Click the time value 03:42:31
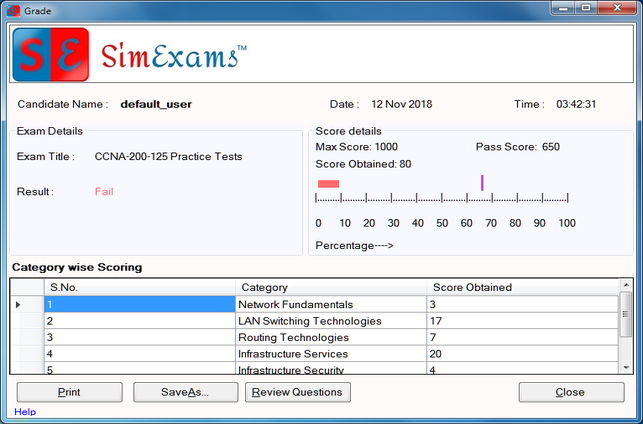643x424 pixels. 576,104
